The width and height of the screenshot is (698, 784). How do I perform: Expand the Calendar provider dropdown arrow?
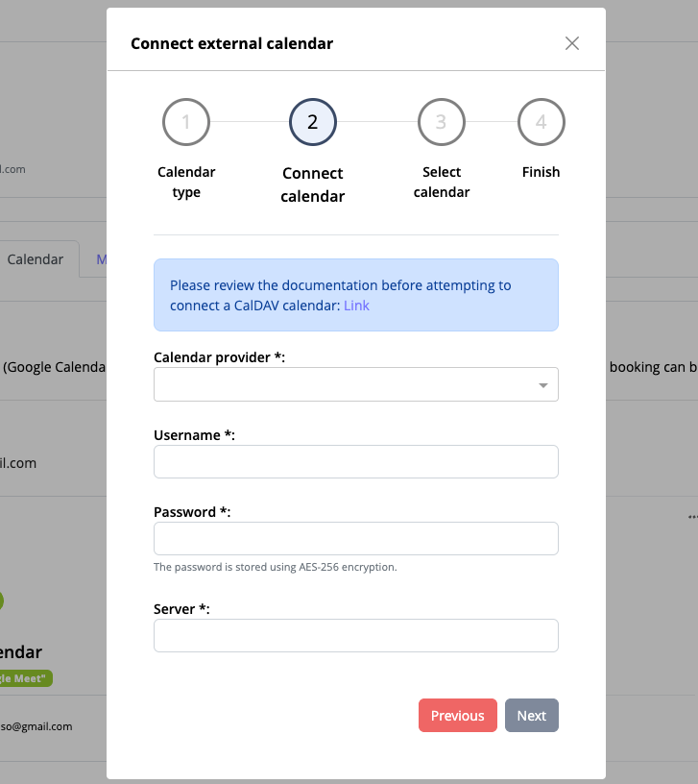coord(543,385)
